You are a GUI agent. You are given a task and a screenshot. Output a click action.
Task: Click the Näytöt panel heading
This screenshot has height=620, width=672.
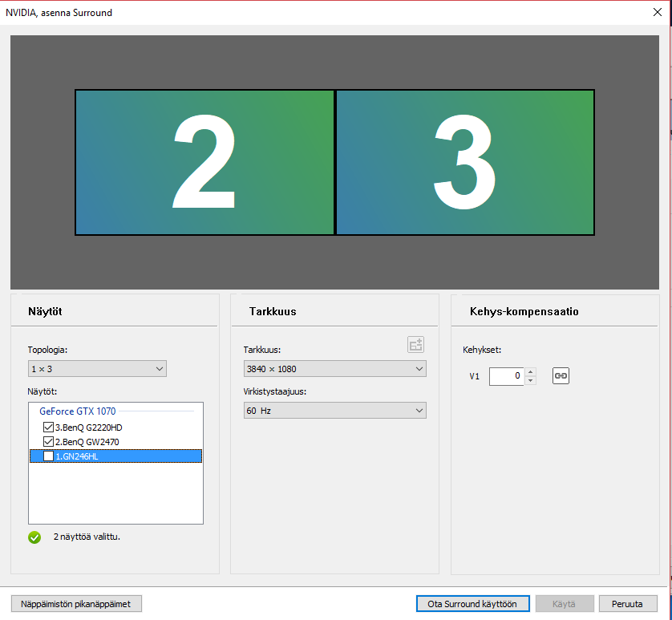(45, 312)
